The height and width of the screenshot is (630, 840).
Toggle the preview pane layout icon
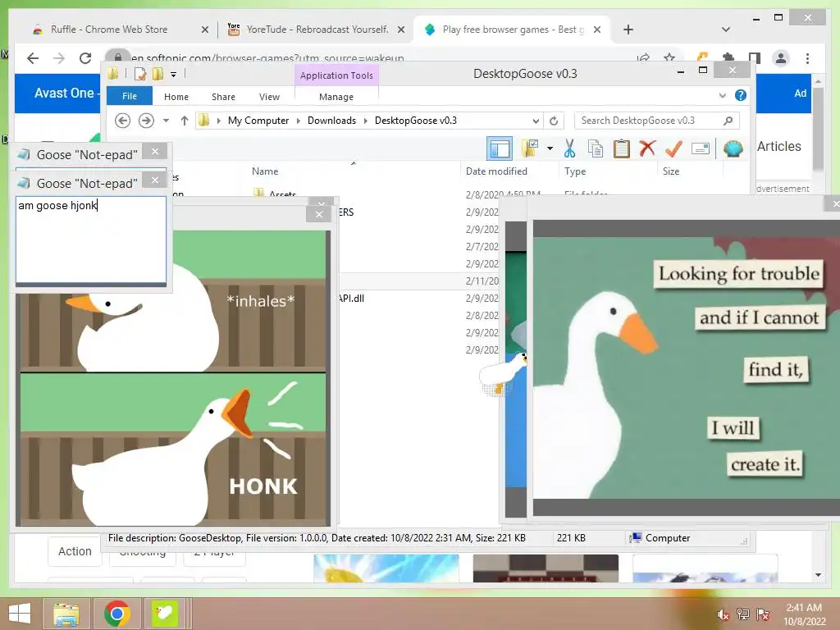point(500,148)
